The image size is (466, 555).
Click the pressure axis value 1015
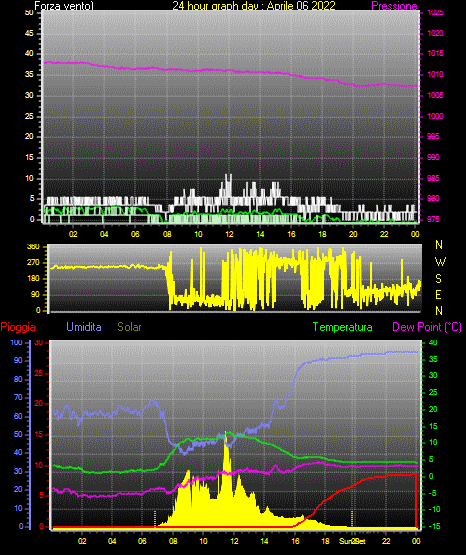tap(435, 53)
